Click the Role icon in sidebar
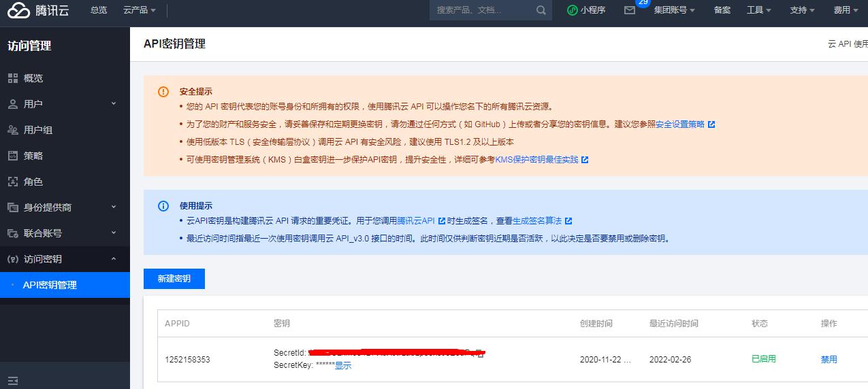868x389 pixels. click(13, 182)
